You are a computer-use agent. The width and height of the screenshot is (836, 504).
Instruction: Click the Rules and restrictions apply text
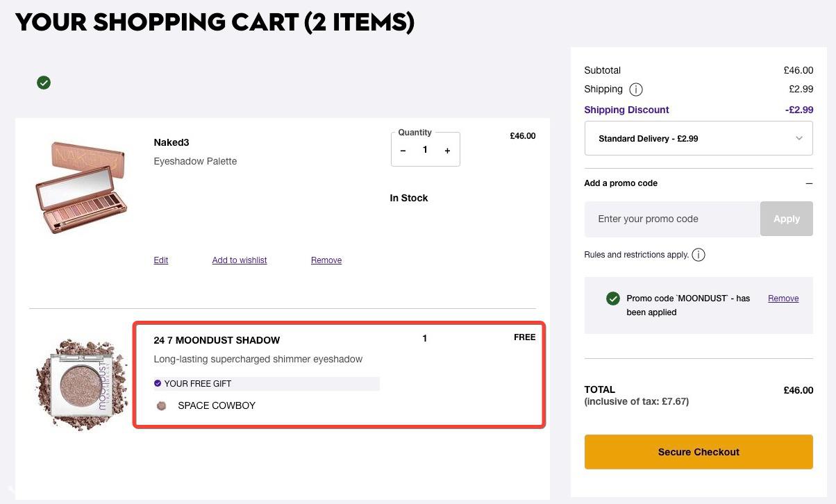[x=637, y=255]
